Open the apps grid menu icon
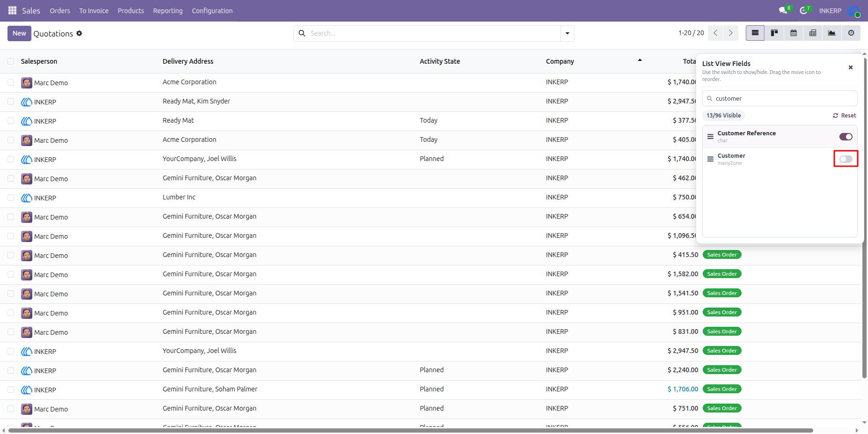This screenshot has height=434, width=868. coord(13,10)
